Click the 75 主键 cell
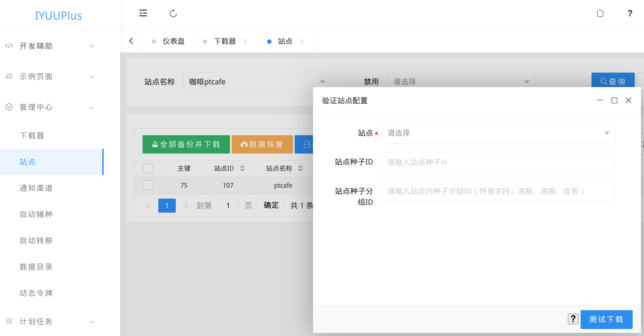The height and width of the screenshot is (336, 644). coord(184,185)
